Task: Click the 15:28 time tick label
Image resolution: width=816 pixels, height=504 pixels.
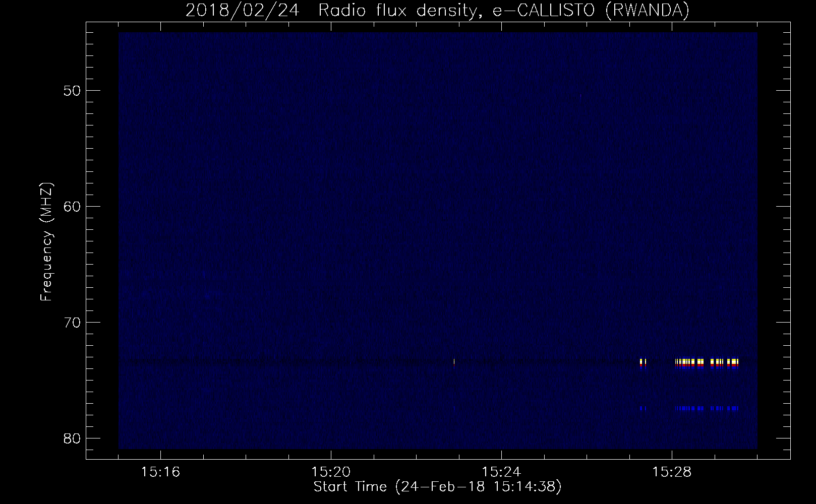Action: coord(672,472)
